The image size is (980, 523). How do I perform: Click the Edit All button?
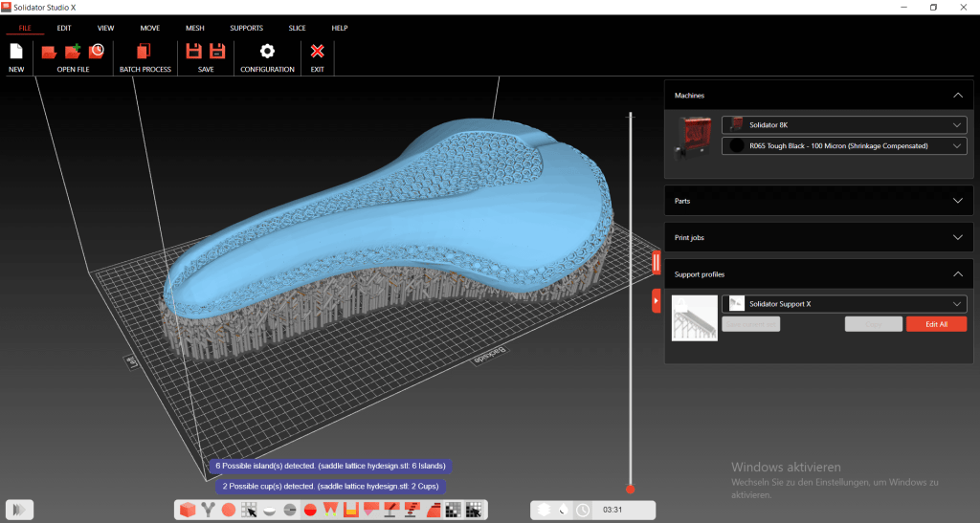tap(936, 324)
